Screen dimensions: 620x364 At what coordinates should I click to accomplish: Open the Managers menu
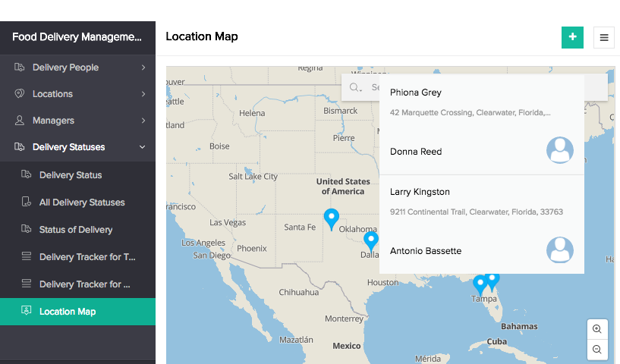coord(77,121)
